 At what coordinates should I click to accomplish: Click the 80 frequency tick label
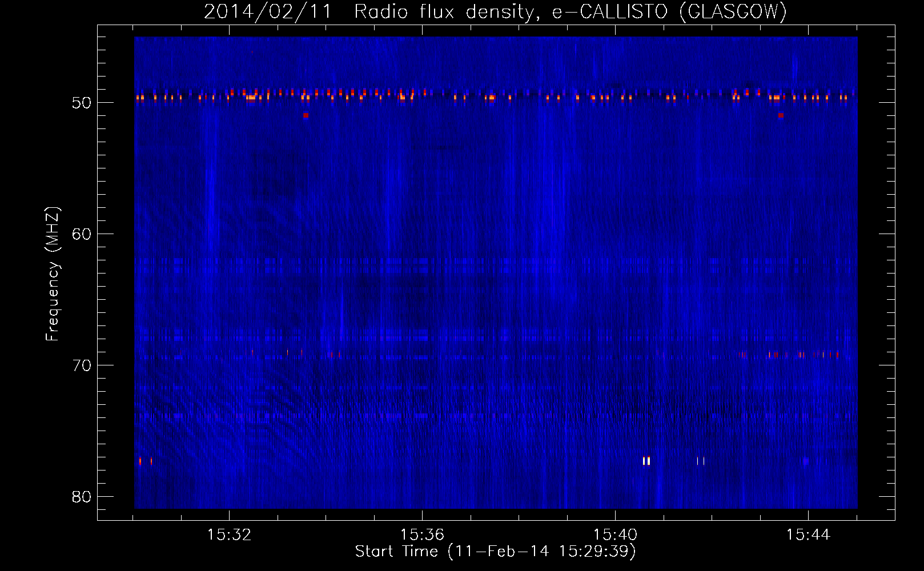(x=82, y=497)
